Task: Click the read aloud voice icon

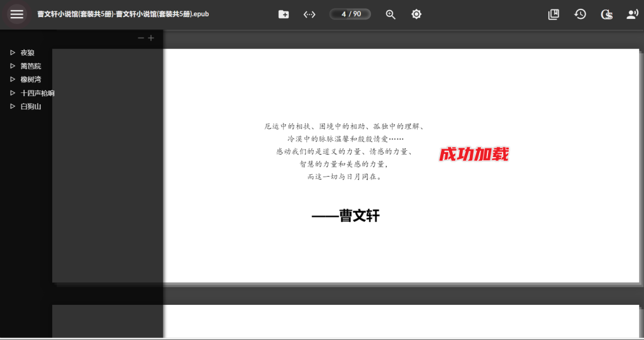Action: tap(632, 14)
